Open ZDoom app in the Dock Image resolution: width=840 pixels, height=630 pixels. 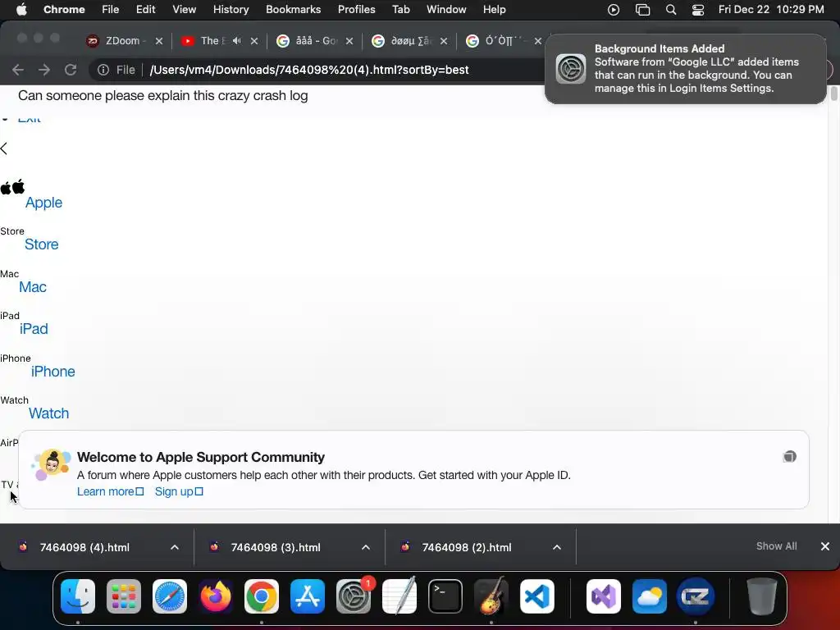tap(696, 596)
